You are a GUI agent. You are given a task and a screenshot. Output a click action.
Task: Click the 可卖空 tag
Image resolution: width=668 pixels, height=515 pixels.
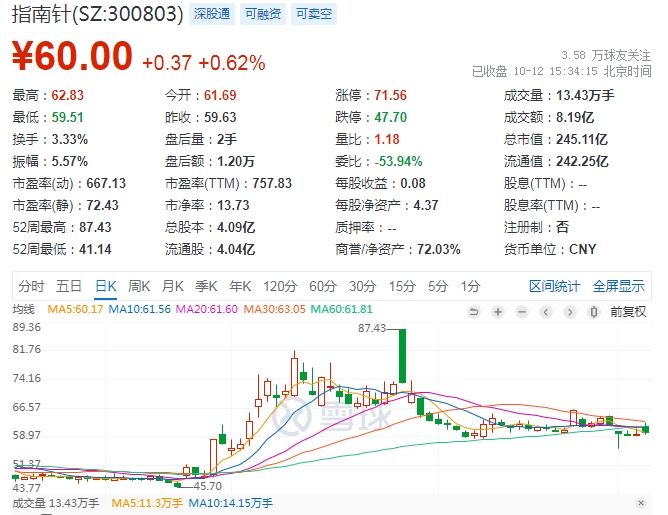[314, 14]
